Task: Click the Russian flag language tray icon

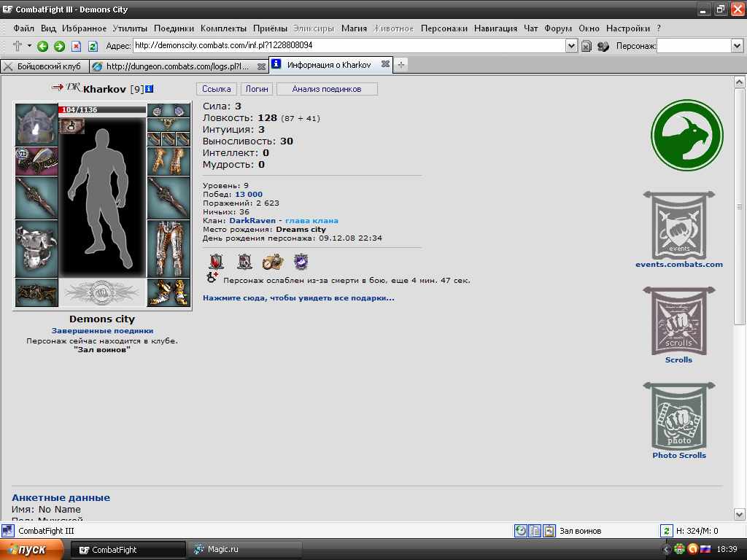Action: point(705,550)
